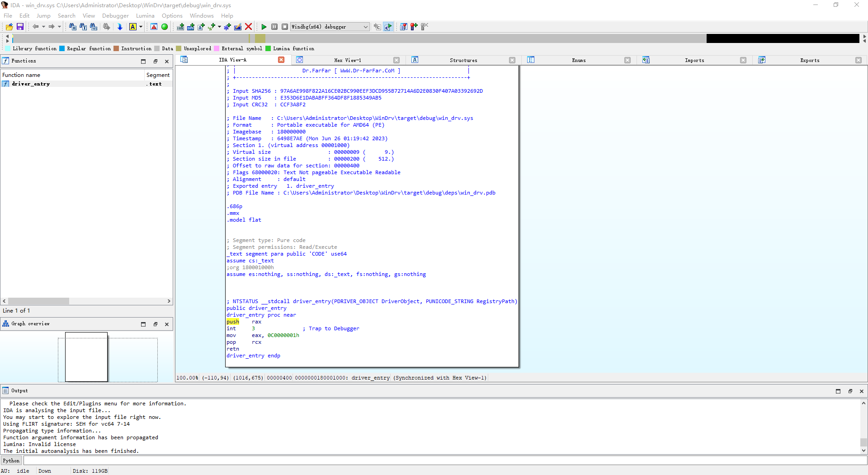Select driver_entry in the Functions list
The width and height of the screenshot is (868, 475).
point(86,84)
